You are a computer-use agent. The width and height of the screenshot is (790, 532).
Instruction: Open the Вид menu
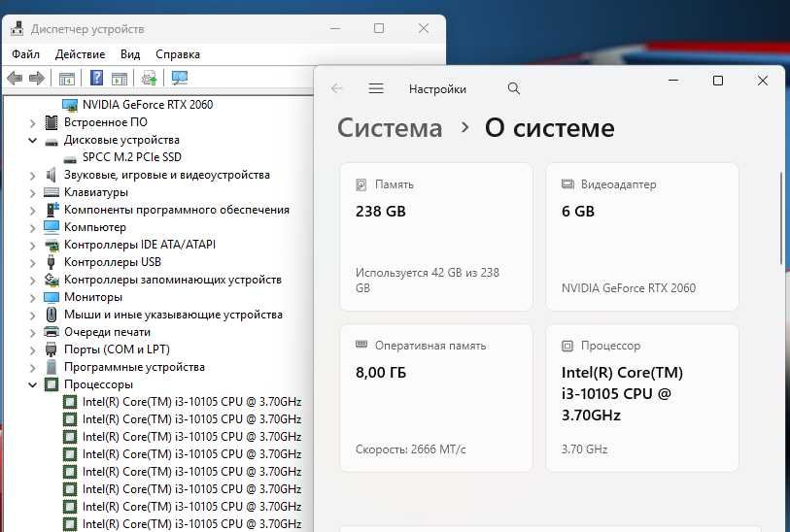[130, 53]
